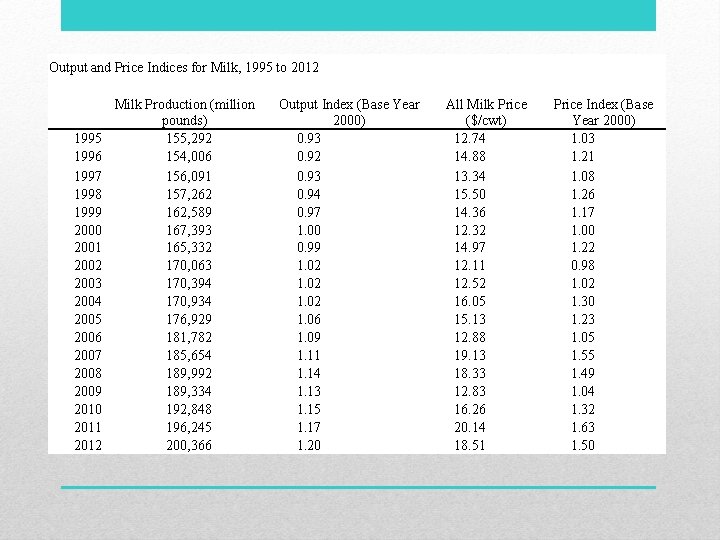This screenshot has height=540, width=720.
Task: Click the price value 13.34
Action: (470, 176)
